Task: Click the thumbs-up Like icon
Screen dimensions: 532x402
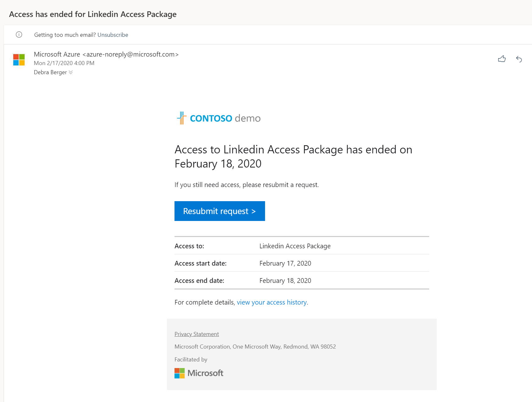Action: coord(502,59)
